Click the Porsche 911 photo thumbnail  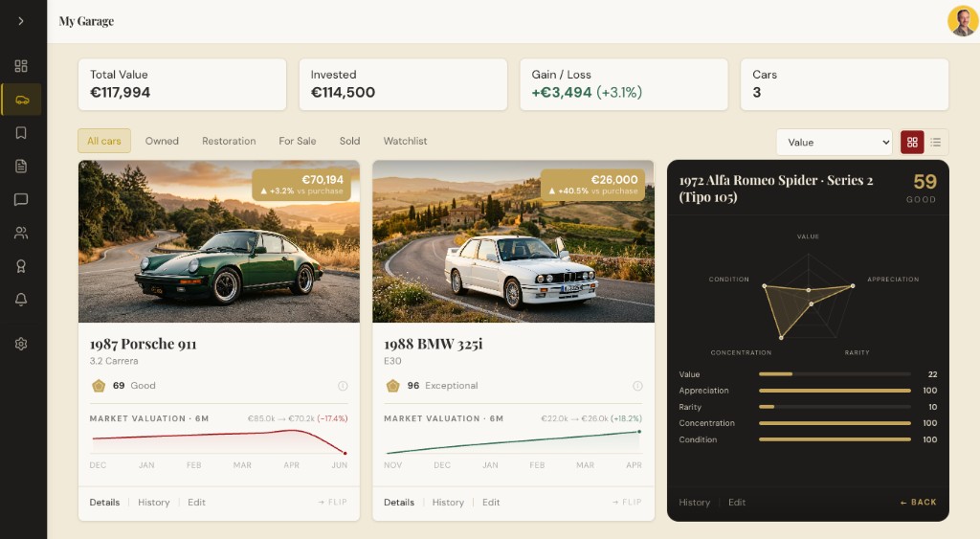pos(219,241)
